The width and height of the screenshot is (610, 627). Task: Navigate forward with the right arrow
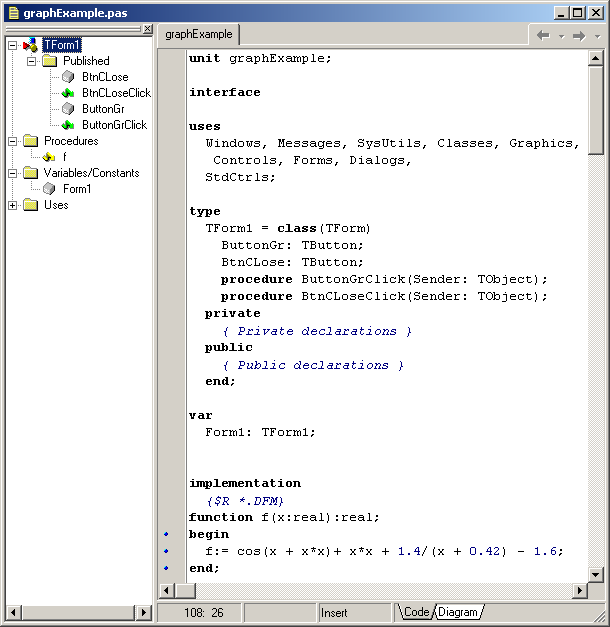(579, 36)
